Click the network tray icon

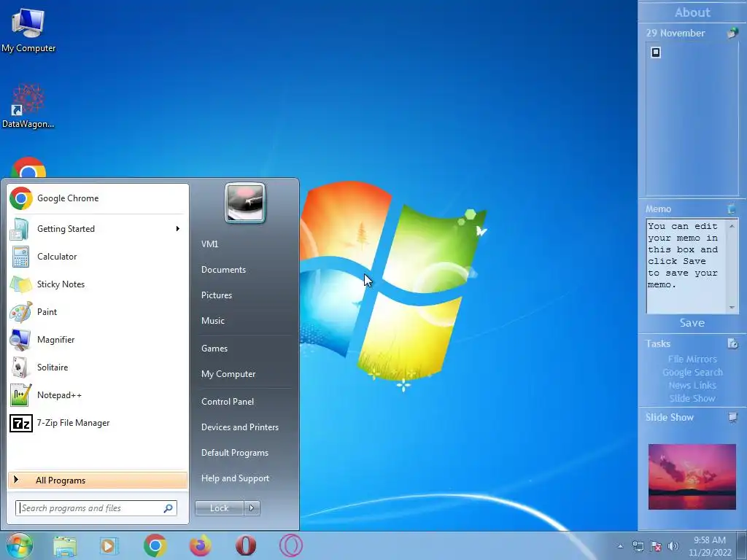click(638, 546)
